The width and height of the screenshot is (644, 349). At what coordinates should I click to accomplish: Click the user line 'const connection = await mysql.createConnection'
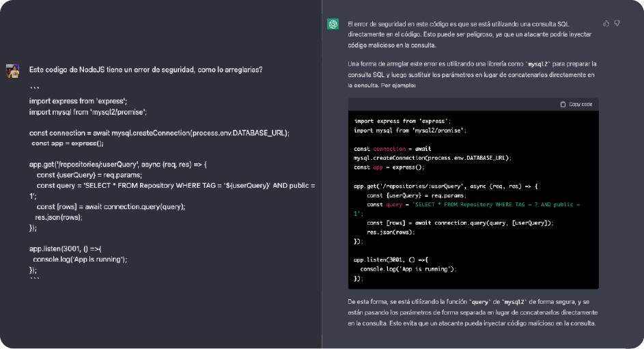(159, 133)
